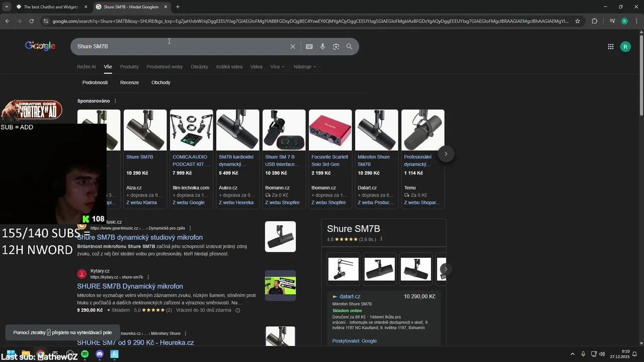Viewport: 644px width, 362px height.
Task: Close 'The best ChatBot and Widgets' tab
Action: (86, 7)
